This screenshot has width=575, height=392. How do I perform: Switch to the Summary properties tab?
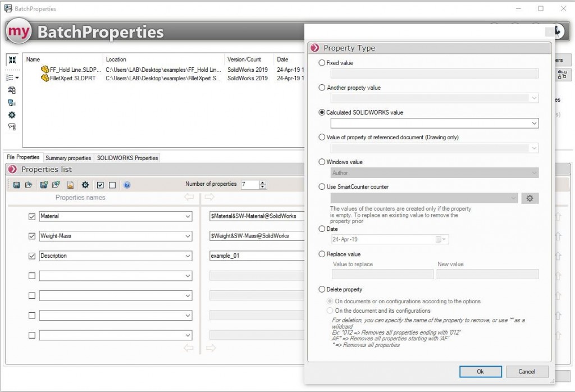click(68, 158)
